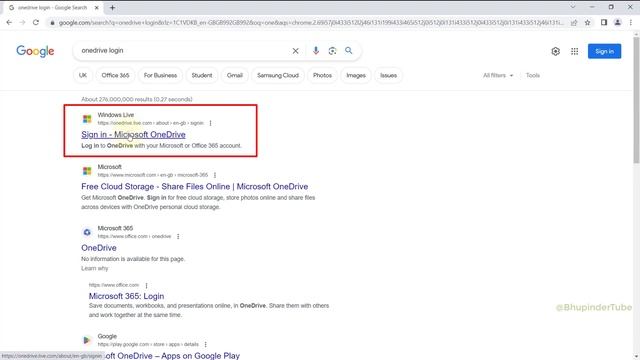Screen dimensions: 640x360
Task: Search by image with the Lens icon
Action: pyautogui.click(x=332, y=51)
